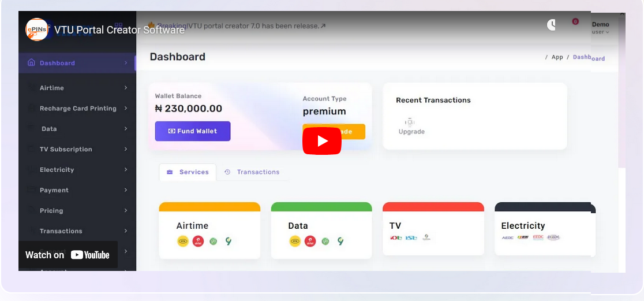Select MTN logo in the Data card
The width and height of the screenshot is (644, 301).
point(295,241)
